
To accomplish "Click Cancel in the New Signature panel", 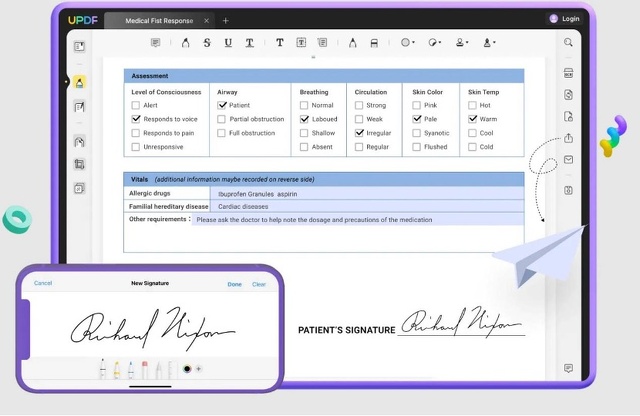I will (43, 283).
